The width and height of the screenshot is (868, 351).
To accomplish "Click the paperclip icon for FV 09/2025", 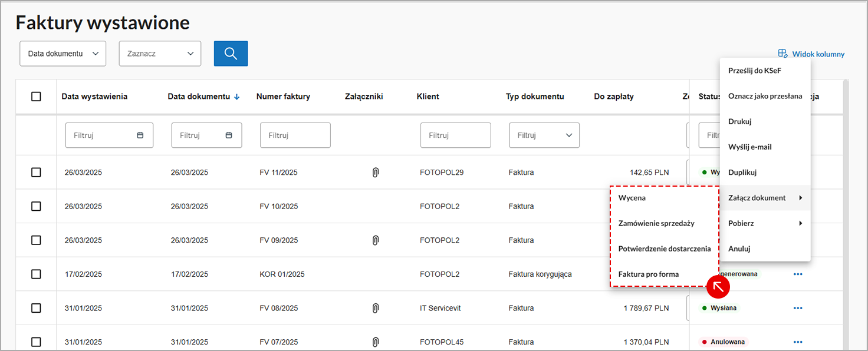I will [375, 240].
